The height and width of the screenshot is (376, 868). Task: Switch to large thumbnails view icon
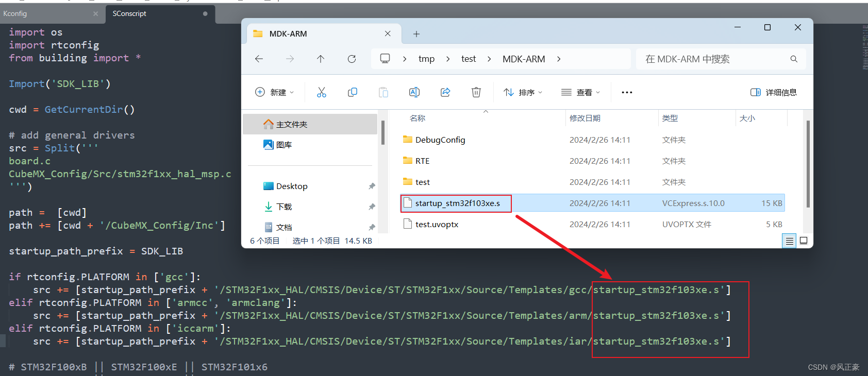coord(804,241)
